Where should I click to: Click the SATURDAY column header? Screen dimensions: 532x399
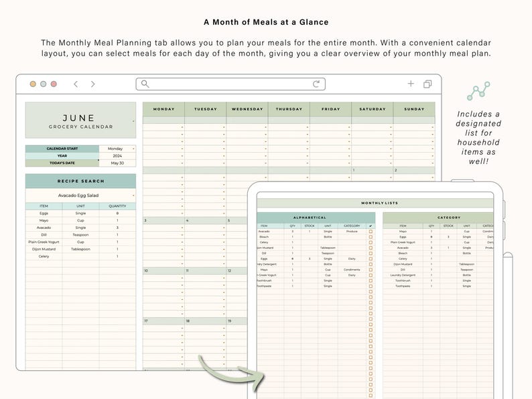click(372, 109)
